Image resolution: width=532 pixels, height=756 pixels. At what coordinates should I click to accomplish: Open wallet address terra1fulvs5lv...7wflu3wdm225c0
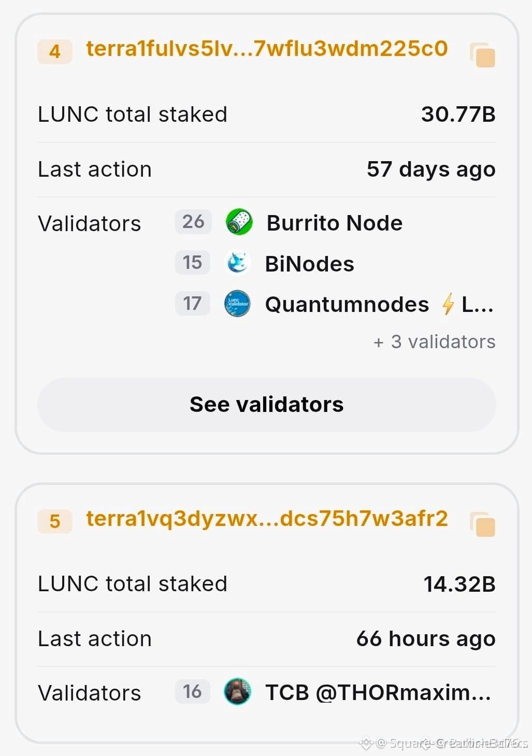click(267, 49)
